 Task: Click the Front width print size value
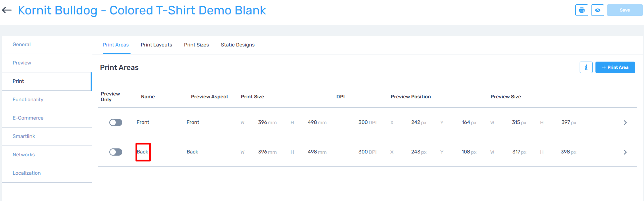263,122
